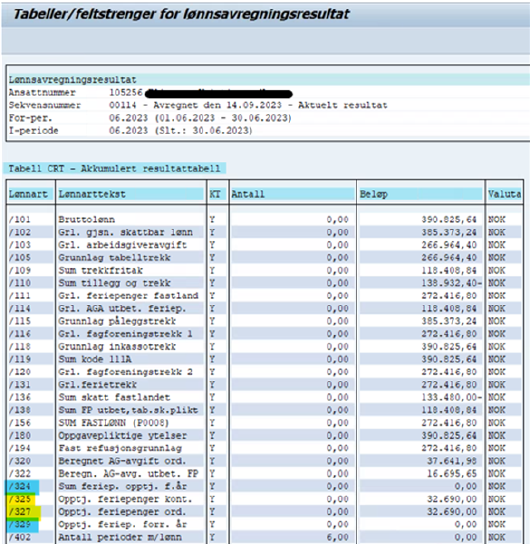530x544 pixels.
Task: Click 'Grl. feriepenger fastland' text
Action: [128, 296]
